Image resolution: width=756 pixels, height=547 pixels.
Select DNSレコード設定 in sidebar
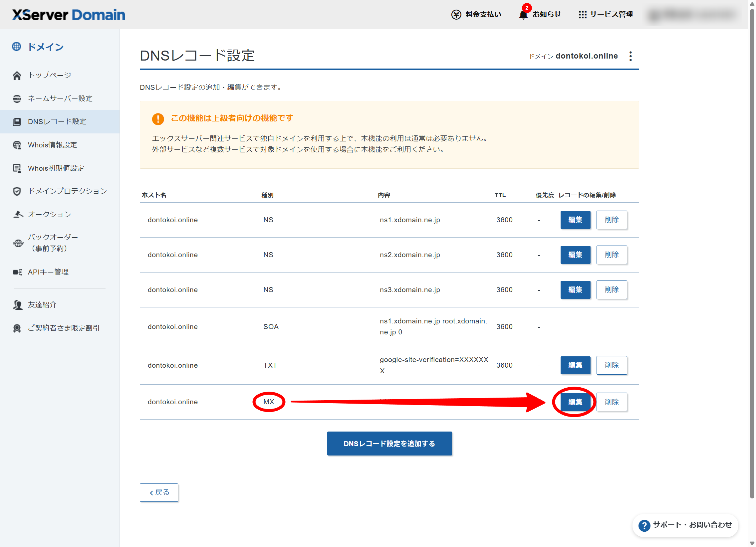coord(60,121)
